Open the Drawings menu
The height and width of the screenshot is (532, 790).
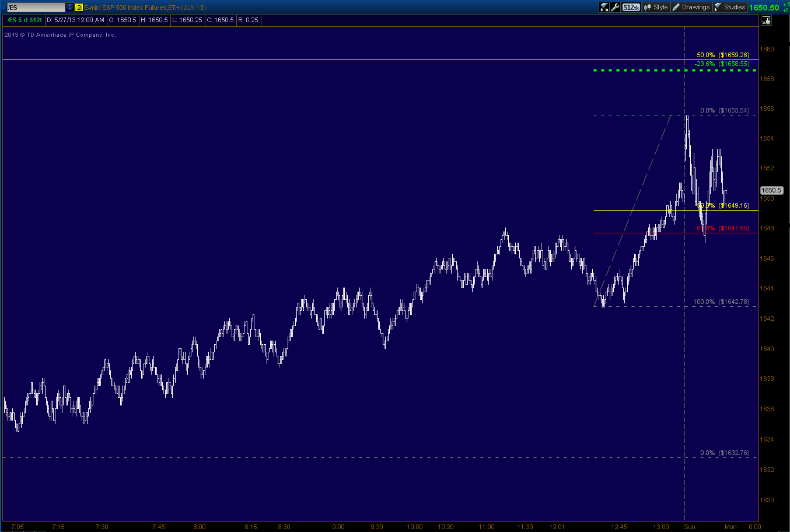point(691,7)
